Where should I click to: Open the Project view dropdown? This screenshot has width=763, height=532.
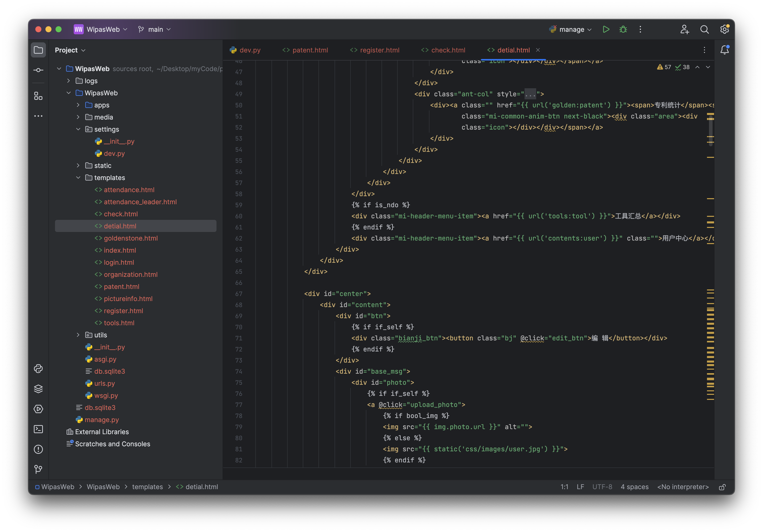pos(70,50)
